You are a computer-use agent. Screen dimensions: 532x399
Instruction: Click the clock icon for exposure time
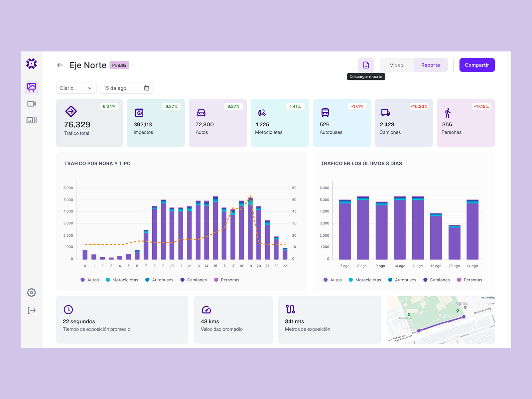click(68, 310)
